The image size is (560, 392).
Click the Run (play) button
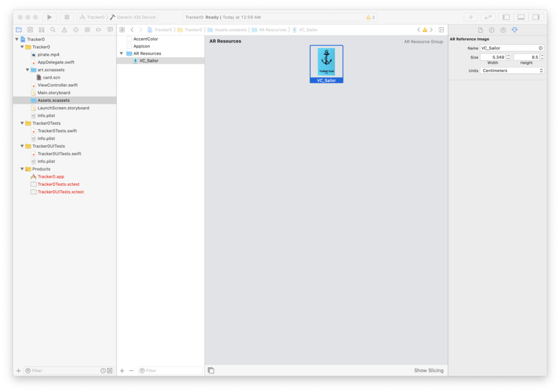point(50,17)
